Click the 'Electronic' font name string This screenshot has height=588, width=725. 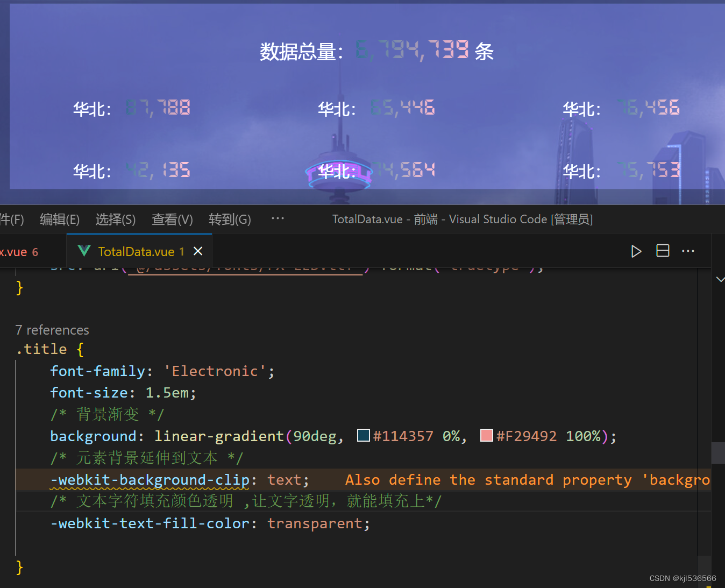click(x=215, y=371)
